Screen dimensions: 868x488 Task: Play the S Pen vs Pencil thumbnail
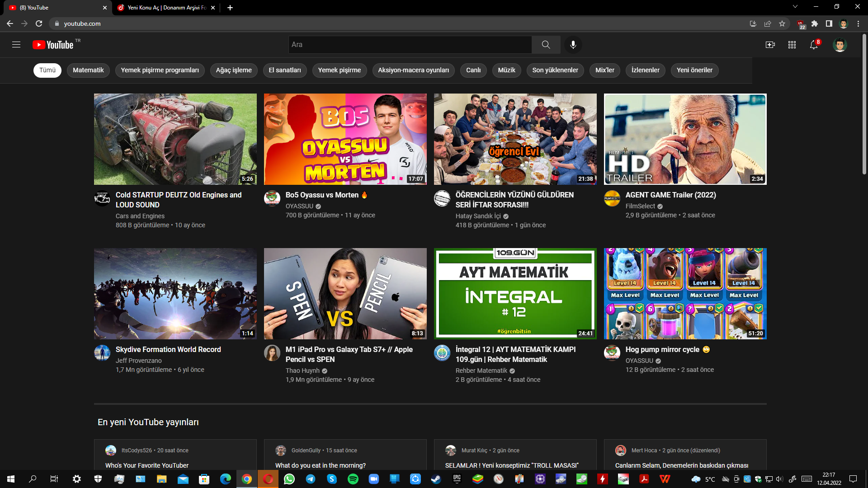(x=345, y=294)
